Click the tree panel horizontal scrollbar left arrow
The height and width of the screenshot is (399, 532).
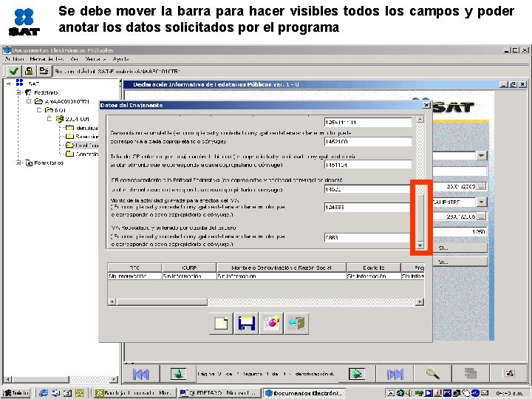[x=8, y=379]
